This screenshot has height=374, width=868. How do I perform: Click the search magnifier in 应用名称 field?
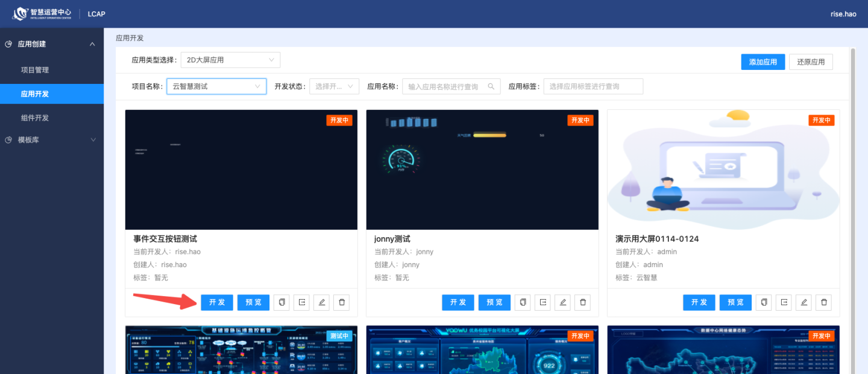492,86
